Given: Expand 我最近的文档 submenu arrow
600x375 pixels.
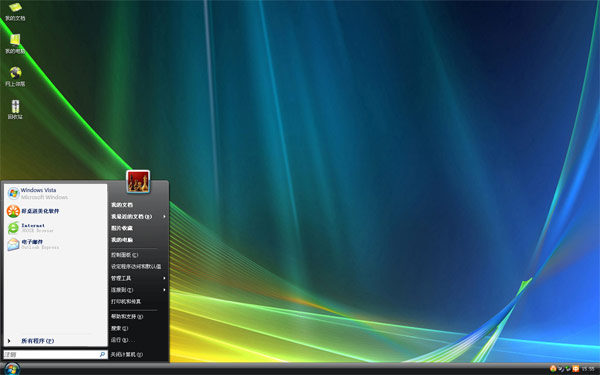Looking at the screenshot, I should pyautogui.click(x=165, y=217).
